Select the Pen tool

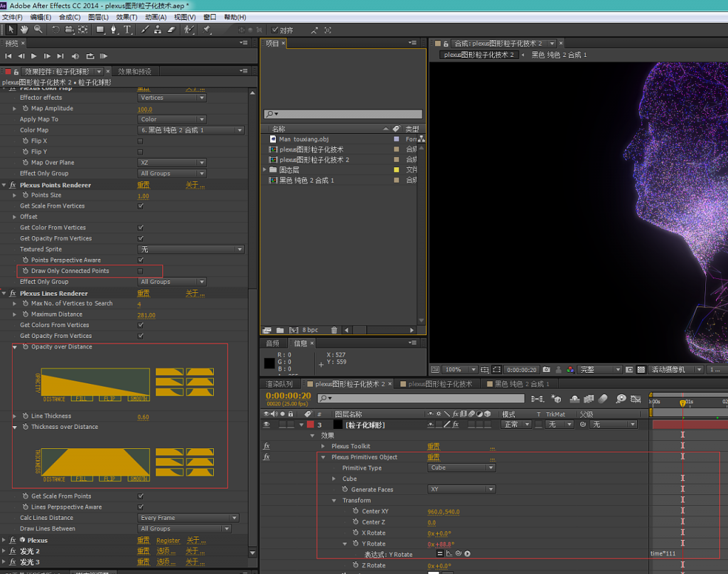click(114, 29)
